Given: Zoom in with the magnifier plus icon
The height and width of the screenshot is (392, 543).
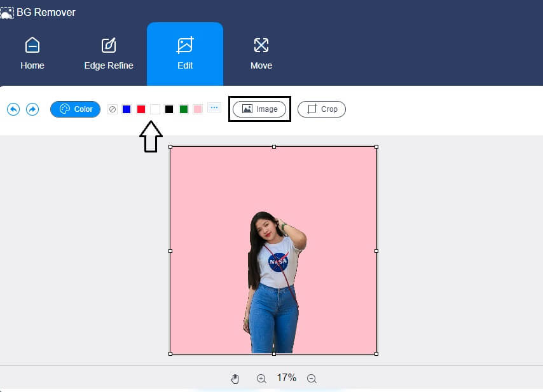Looking at the screenshot, I should coord(261,378).
